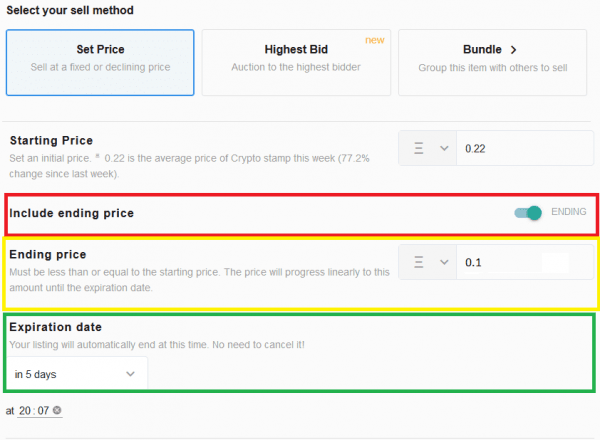Open the 'in 5 days' expiration dropdown
Screen dimensions: 600x440
click(x=77, y=374)
